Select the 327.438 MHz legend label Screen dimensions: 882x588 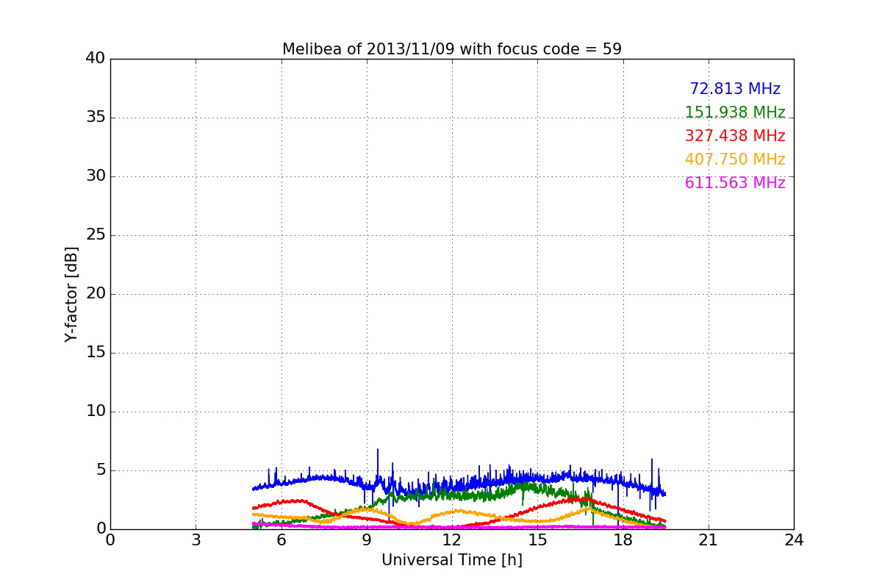[x=735, y=136]
